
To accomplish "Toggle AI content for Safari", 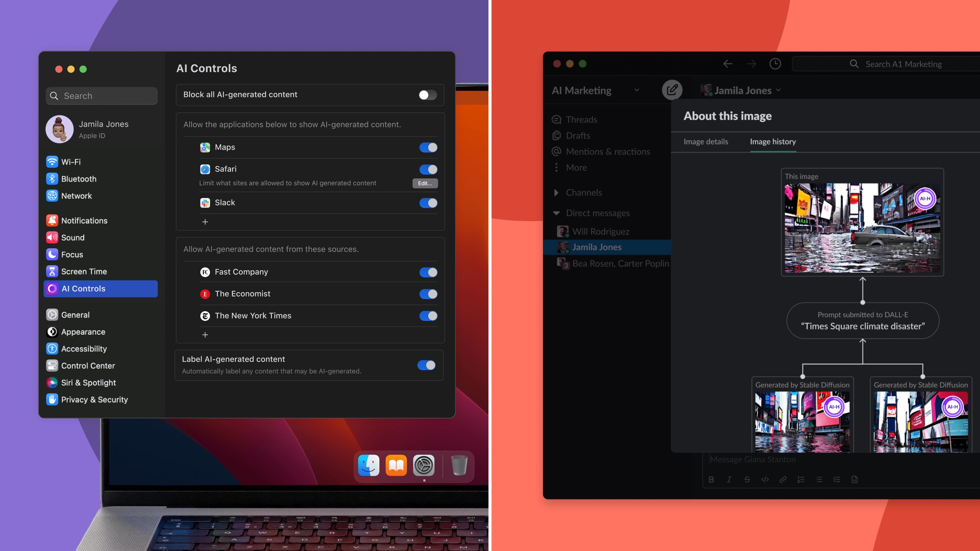I will (428, 169).
